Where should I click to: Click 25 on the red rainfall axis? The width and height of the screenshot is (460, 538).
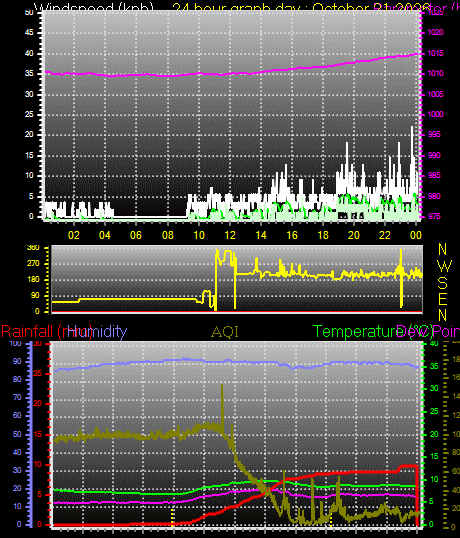38,373
